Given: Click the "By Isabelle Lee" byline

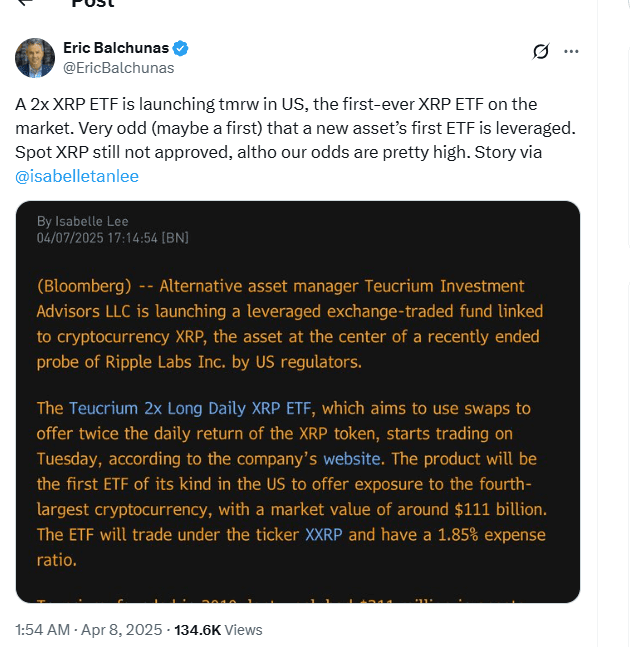Looking at the screenshot, I should pos(83,221).
